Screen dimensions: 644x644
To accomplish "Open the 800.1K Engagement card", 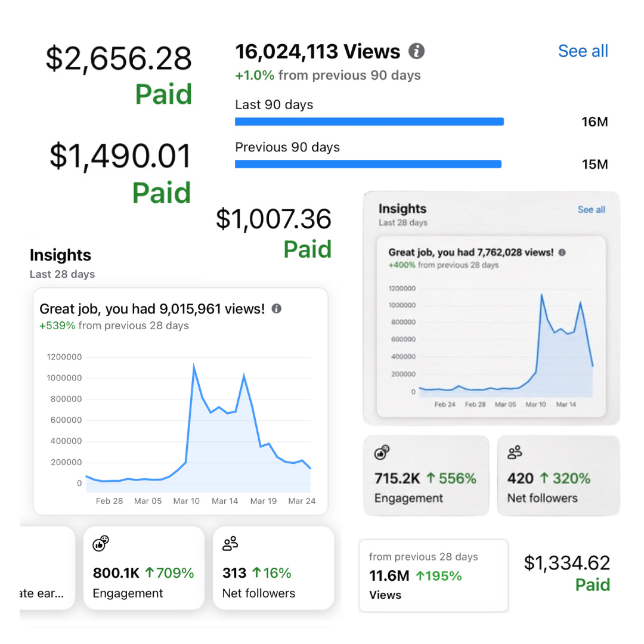I will pos(144,568).
